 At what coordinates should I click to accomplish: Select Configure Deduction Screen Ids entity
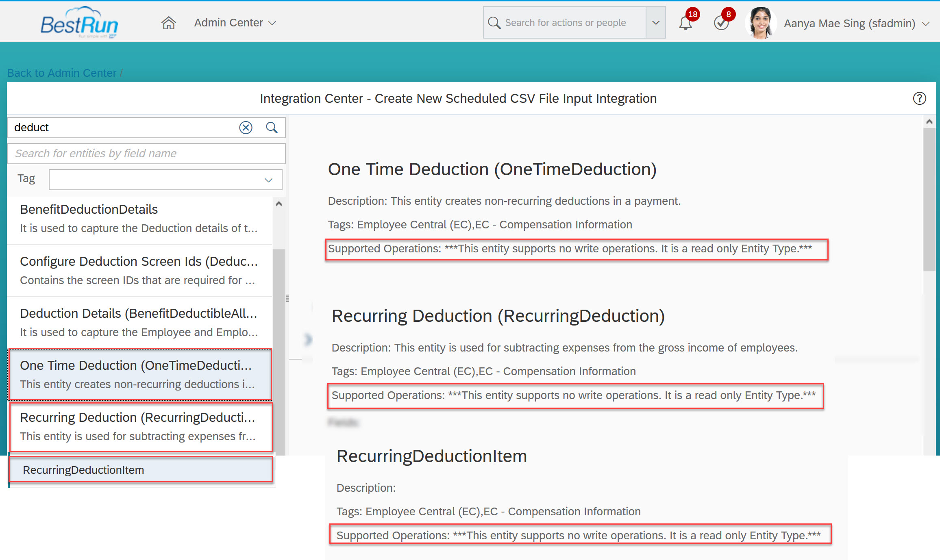pos(140,270)
